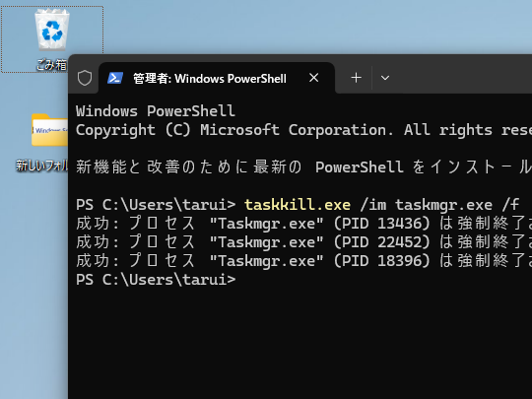Click the Copyright (C) Microsoft Corporation line
Image resolution: width=532 pixels, height=399 pixels.
(303, 130)
